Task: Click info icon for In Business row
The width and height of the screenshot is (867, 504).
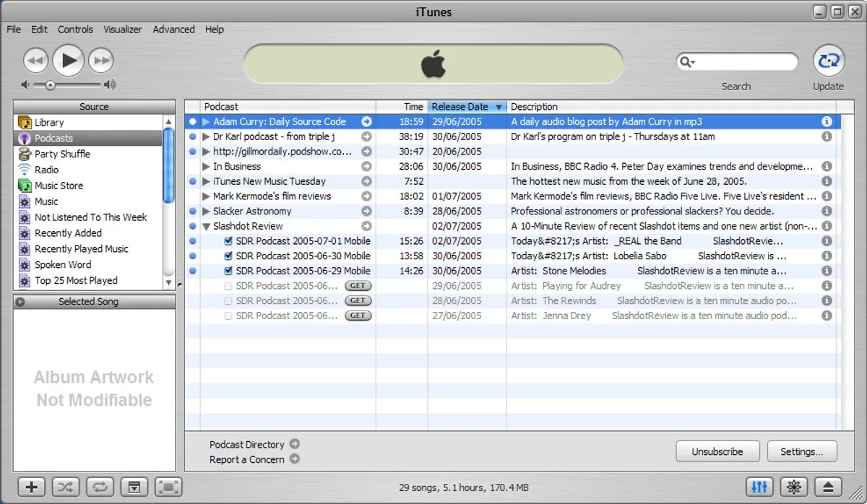Action: [827, 166]
